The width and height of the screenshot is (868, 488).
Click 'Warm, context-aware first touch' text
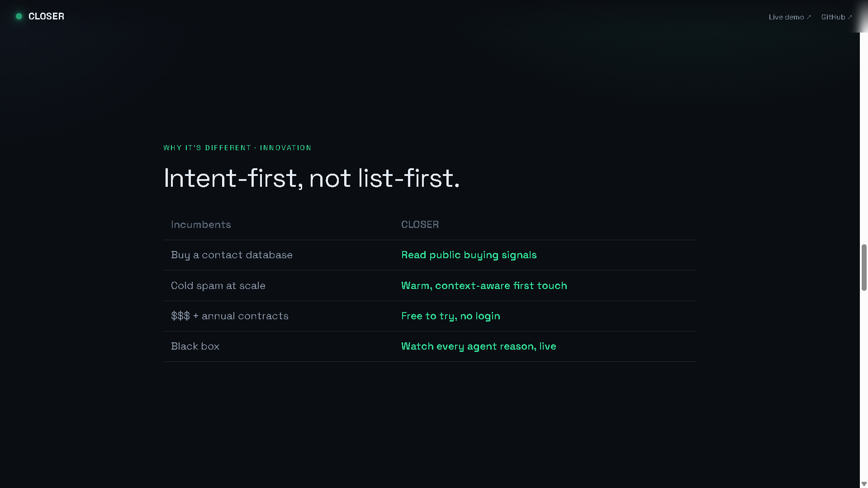coord(484,286)
